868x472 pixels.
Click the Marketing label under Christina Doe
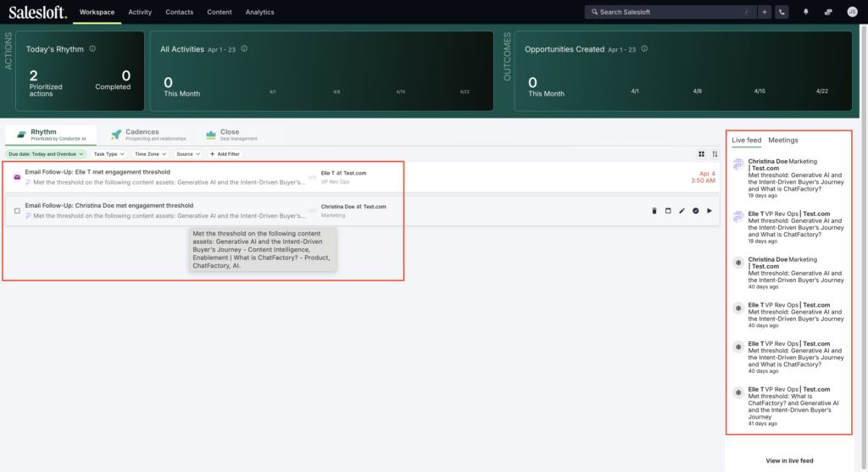[x=333, y=216]
